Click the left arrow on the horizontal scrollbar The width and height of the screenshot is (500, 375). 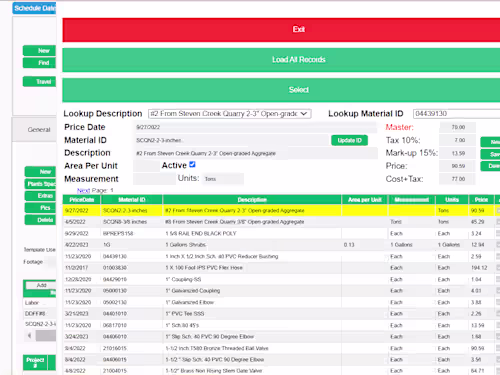(30, 336)
